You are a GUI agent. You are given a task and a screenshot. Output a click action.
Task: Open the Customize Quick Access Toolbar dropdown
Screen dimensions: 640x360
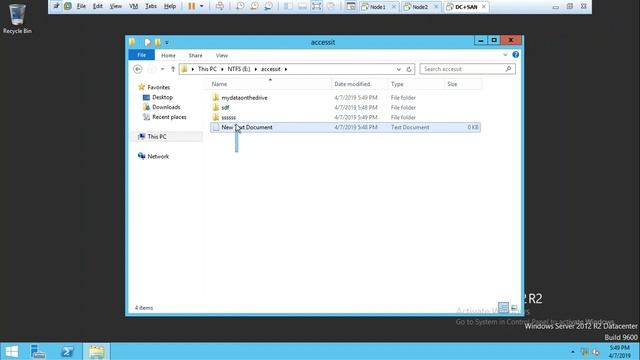(167, 42)
